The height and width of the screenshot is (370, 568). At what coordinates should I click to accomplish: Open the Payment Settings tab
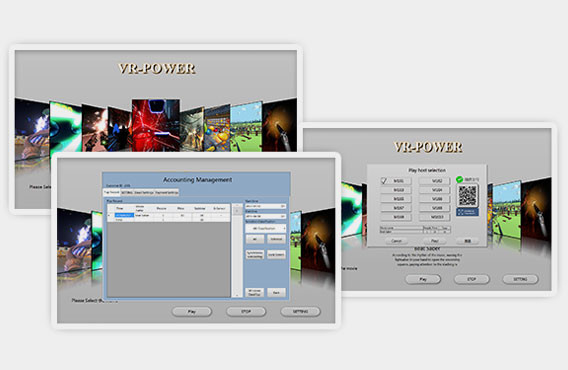tap(167, 192)
